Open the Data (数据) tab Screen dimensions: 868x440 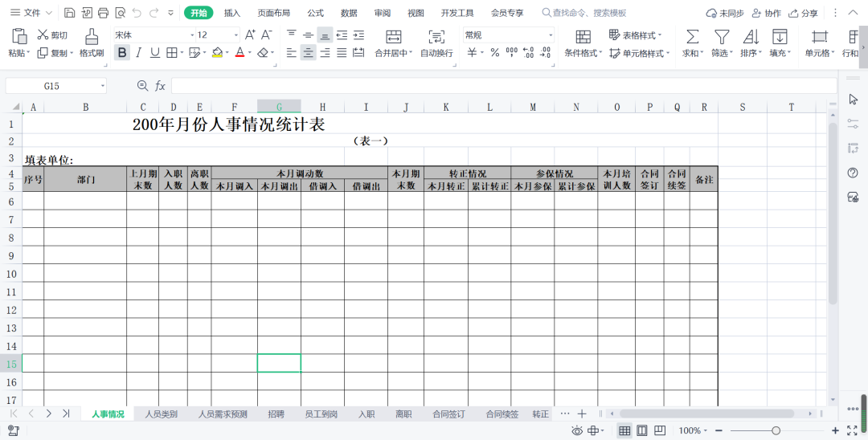(x=349, y=13)
